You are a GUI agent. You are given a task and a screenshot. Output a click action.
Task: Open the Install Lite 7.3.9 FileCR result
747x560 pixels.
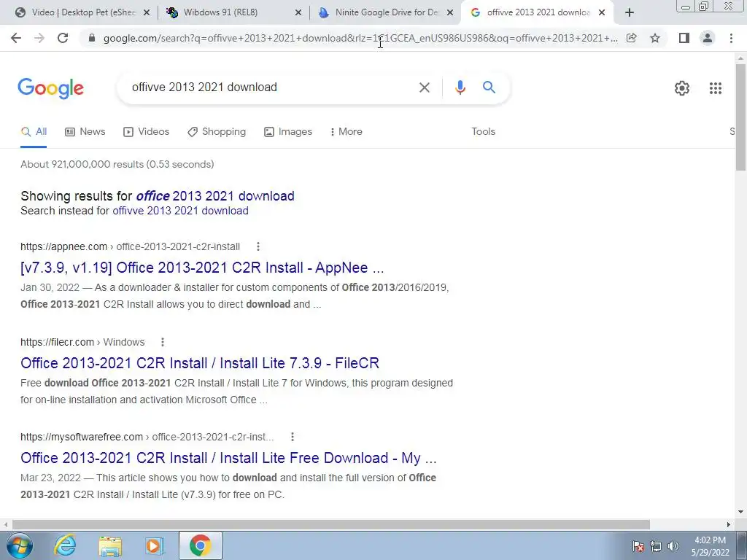200,363
